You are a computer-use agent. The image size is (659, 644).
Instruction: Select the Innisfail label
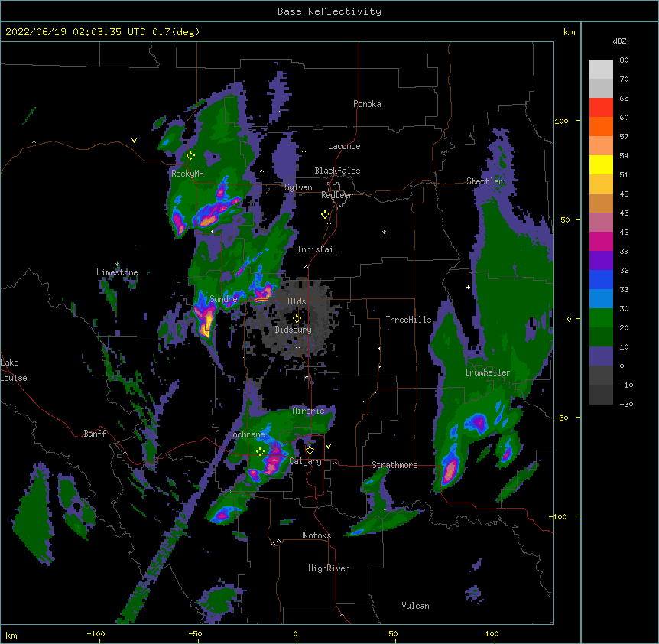tap(317, 249)
